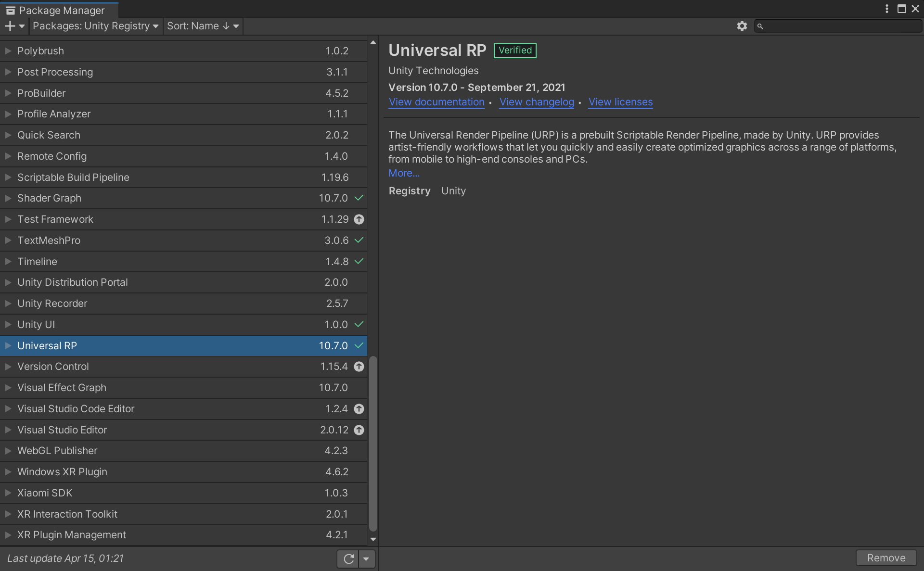Click the search magnifier icon
This screenshot has height=571, width=924.
click(760, 26)
